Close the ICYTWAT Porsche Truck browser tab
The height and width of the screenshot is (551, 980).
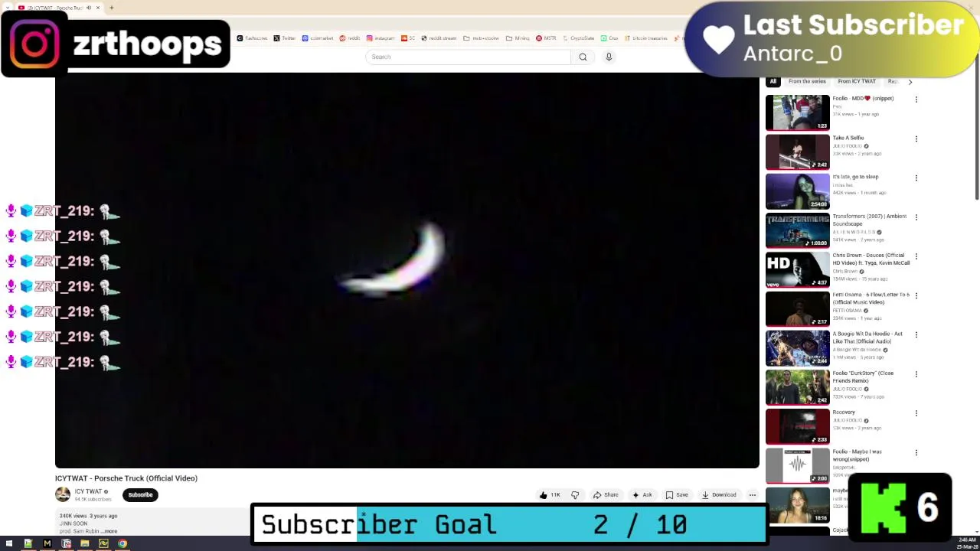tap(98, 8)
